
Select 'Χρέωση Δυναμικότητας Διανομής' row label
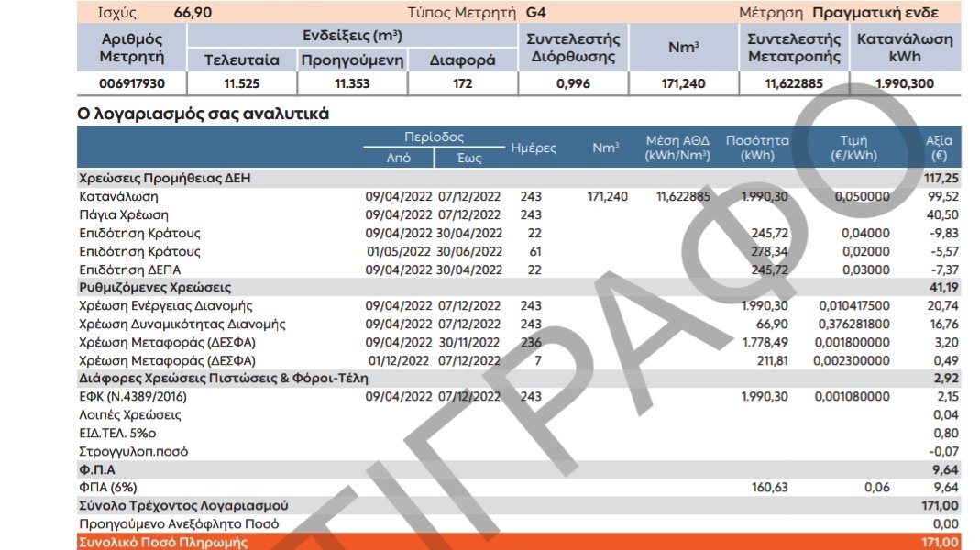click(182, 324)
